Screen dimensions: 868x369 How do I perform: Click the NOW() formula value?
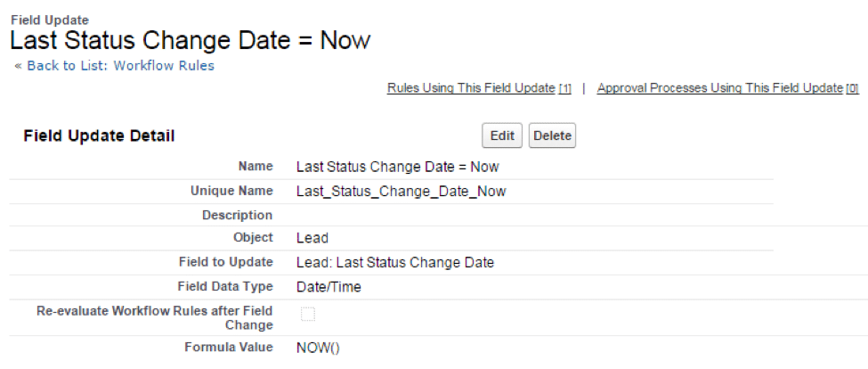tap(318, 348)
